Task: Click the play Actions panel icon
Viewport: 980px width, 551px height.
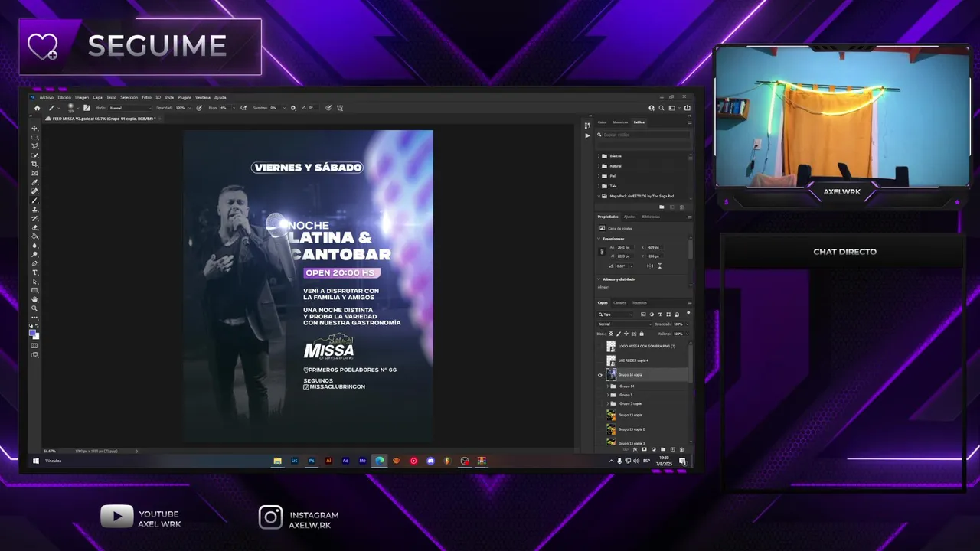Action: [x=587, y=135]
